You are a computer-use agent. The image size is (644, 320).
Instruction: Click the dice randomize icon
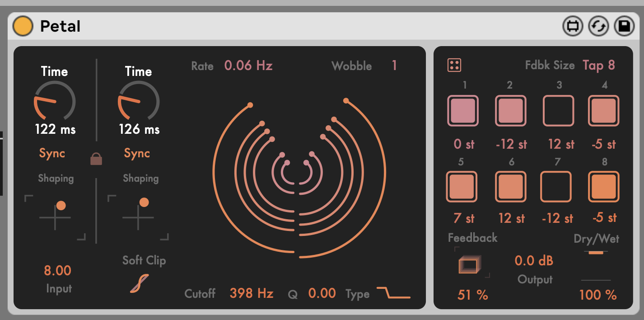point(454,66)
